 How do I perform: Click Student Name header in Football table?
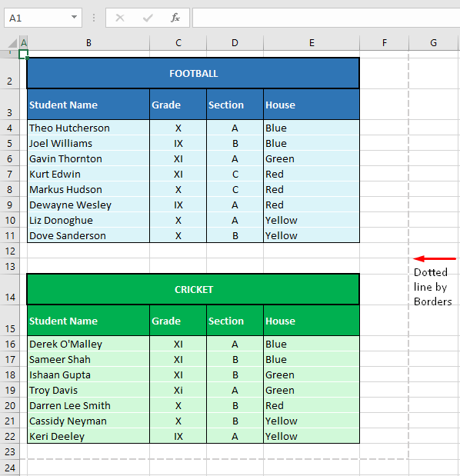click(x=88, y=105)
